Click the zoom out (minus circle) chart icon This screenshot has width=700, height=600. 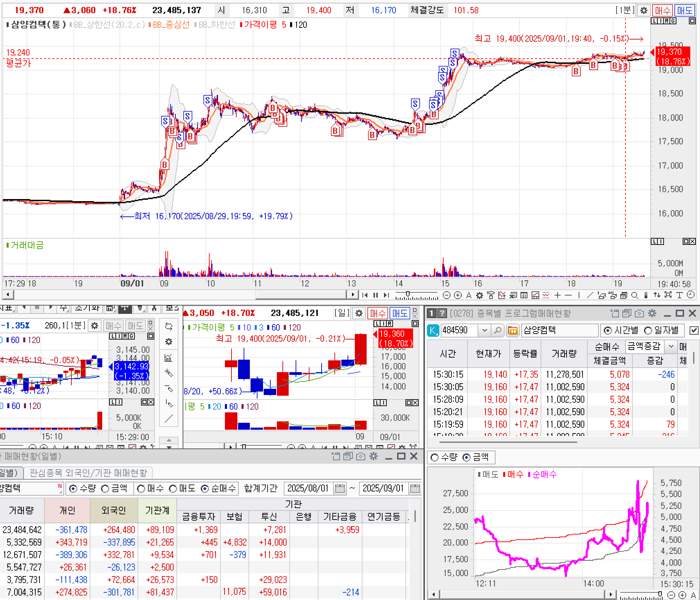(447, 295)
